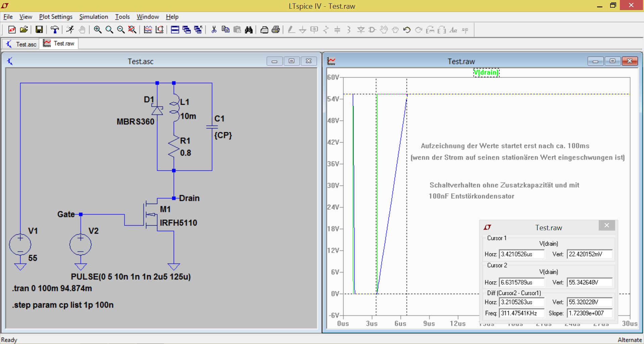Open the Plot Settings menu
The width and height of the screenshot is (644, 344).
[56, 17]
